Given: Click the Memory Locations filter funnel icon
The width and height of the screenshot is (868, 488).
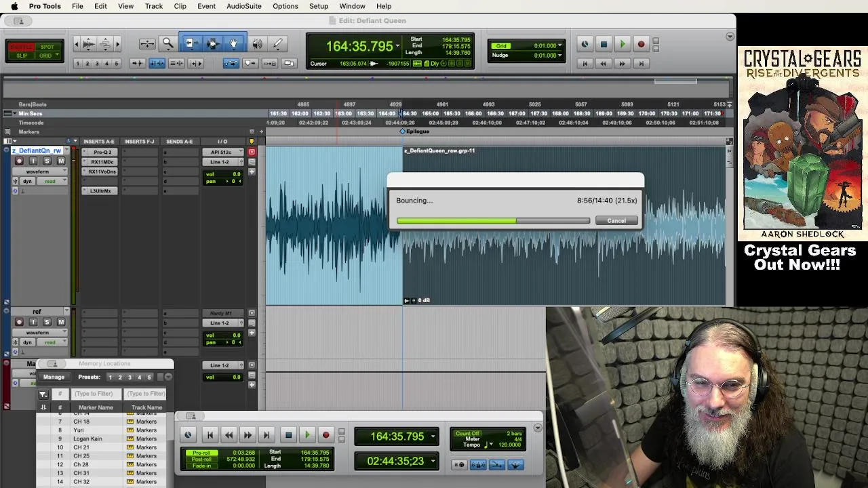Looking at the screenshot, I should (x=43, y=394).
